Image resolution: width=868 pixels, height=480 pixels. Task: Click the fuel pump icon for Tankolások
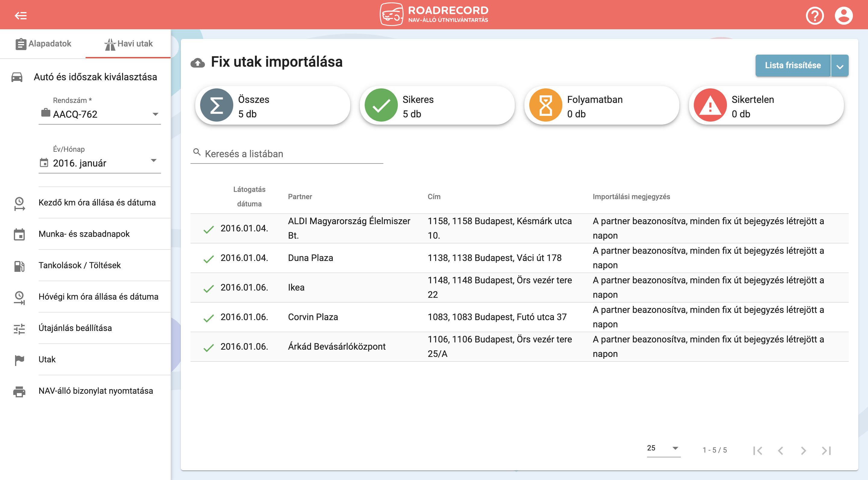(x=19, y=266)
